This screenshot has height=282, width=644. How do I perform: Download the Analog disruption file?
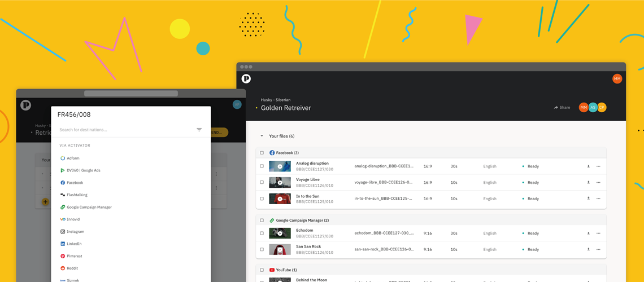point(588,166)
